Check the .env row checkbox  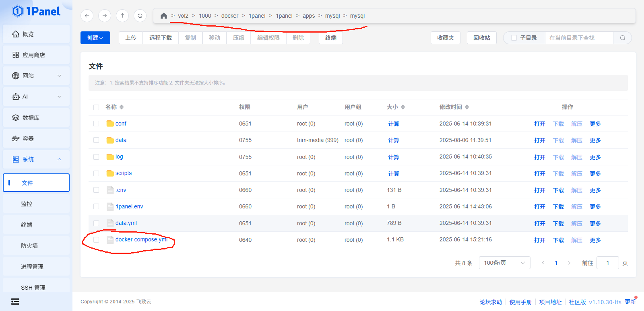click(96, 190)
